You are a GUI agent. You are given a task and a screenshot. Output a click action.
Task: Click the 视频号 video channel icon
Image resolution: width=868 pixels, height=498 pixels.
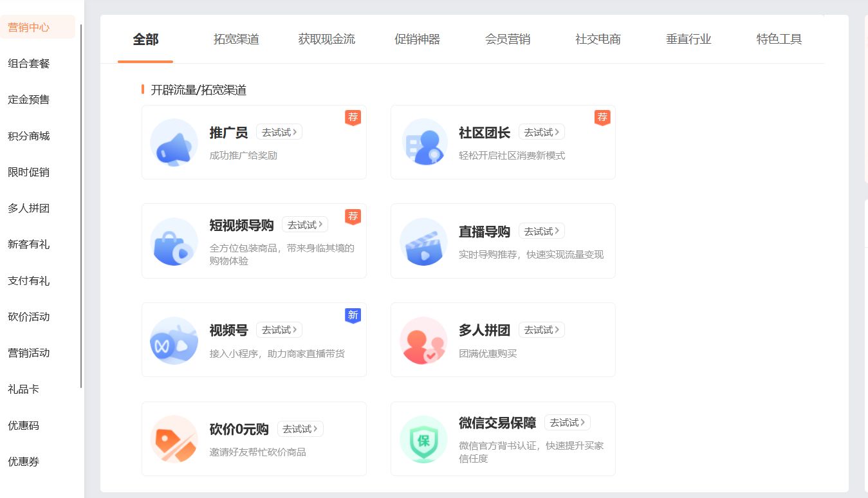tap(173, 340)
